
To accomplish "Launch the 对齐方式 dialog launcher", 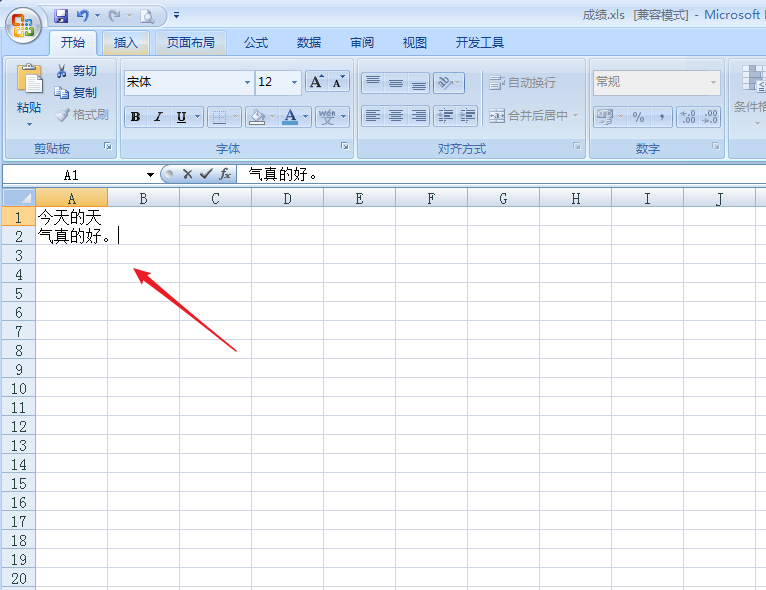I will 577,146.
